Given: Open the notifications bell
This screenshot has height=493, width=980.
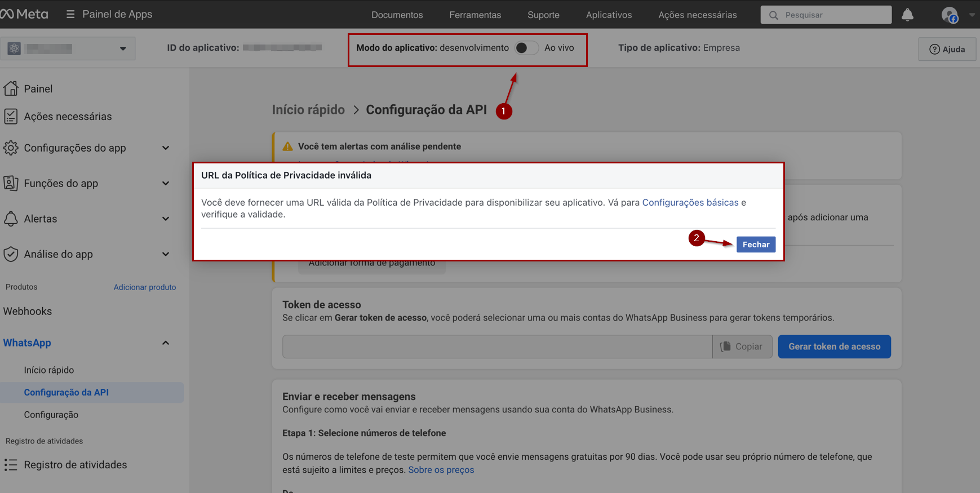Looking at the screenshot, I should click(907, 15).
